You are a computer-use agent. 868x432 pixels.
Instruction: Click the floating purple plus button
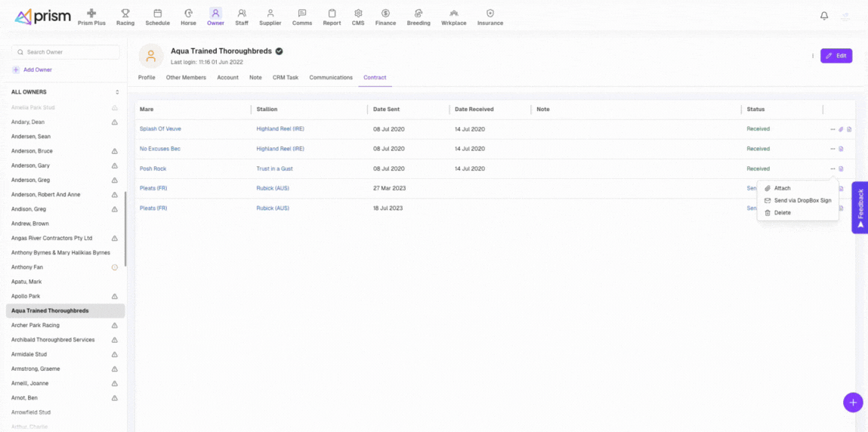pos(852,402)
